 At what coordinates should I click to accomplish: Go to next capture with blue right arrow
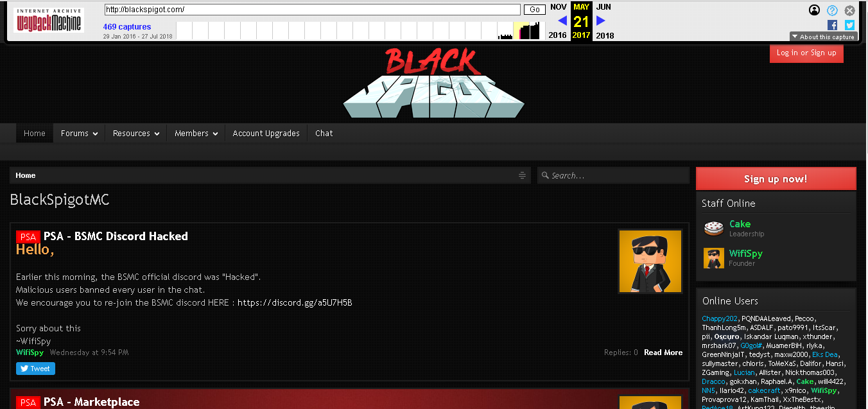click(601, 21)
